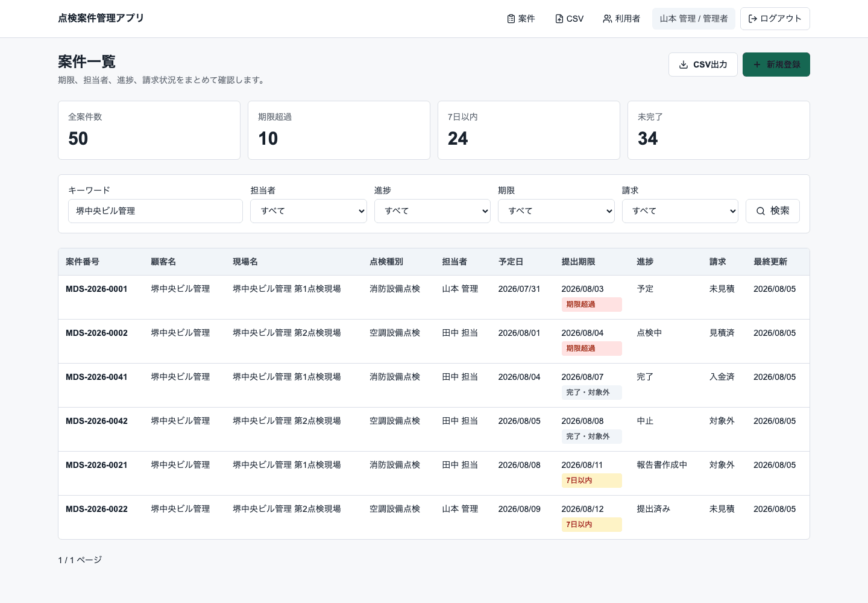Click the 点検案件管理アプリ title link
Image resolution: width=868 pixels, height=603 pixels.
click(x=101, y=18)
